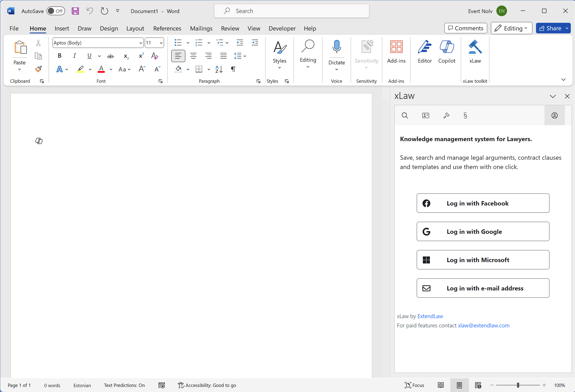Cut selection with the scissors icon
Viewport: 575px width, 392px height.
pyautogui.click(x=39, y=42)
